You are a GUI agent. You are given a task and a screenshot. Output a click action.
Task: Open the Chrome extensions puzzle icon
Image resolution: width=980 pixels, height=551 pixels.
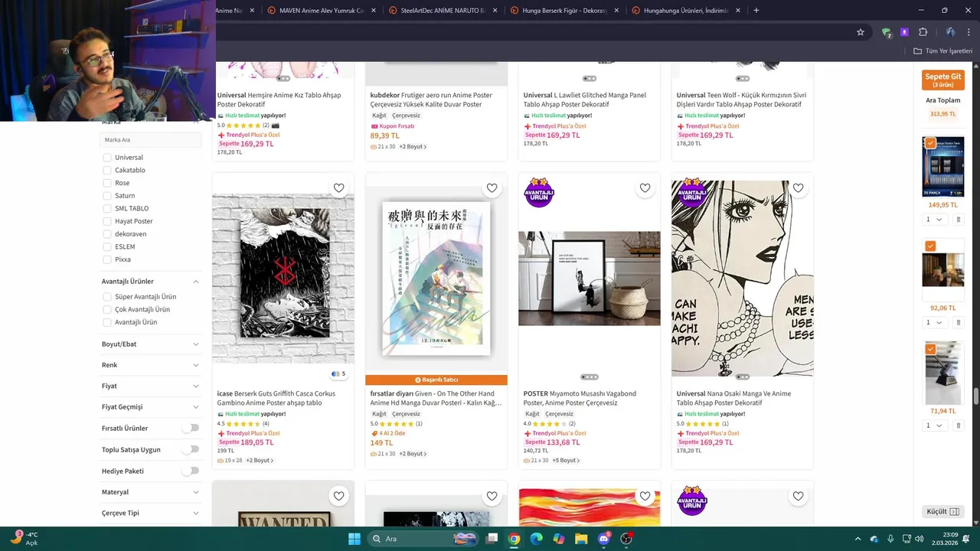tap(923, 32)
